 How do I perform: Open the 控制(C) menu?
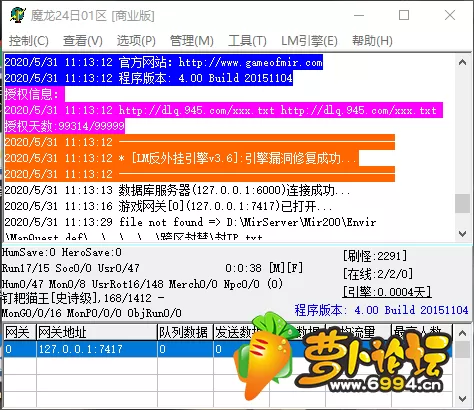(x=29, y=41)
